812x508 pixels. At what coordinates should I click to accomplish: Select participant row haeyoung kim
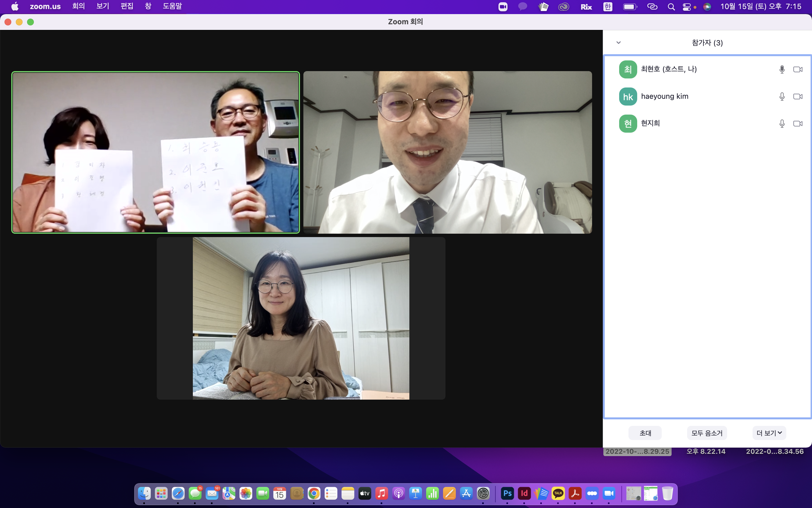pos(707,97)
